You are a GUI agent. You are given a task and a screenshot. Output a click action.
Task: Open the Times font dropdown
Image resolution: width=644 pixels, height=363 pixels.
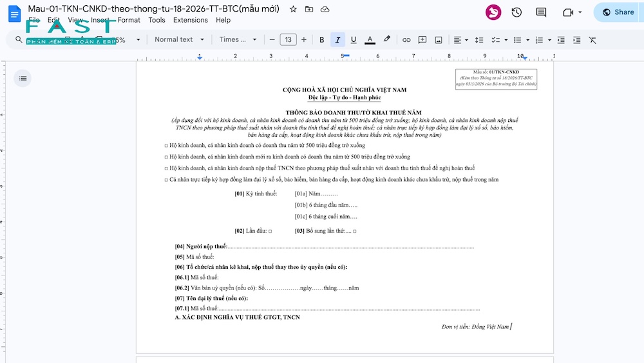[x=238, y=39]
